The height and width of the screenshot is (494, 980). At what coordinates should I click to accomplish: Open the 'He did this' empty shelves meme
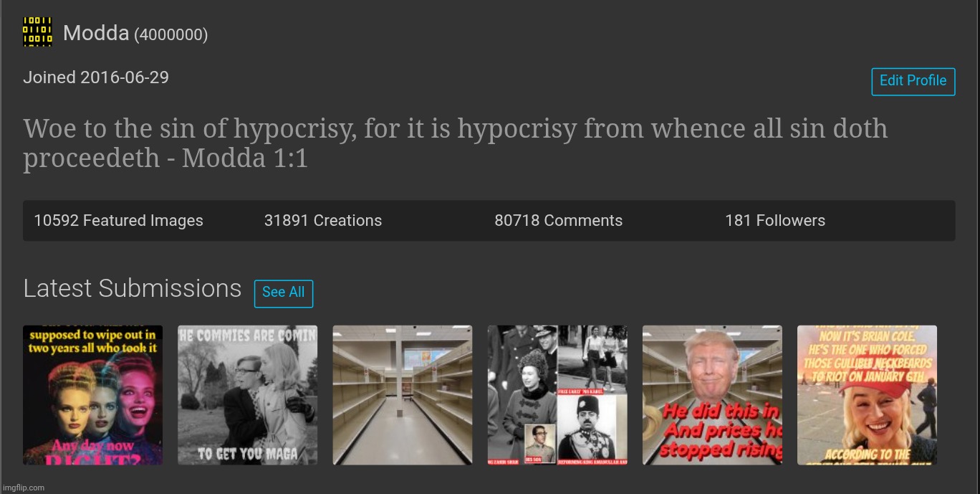712,395
